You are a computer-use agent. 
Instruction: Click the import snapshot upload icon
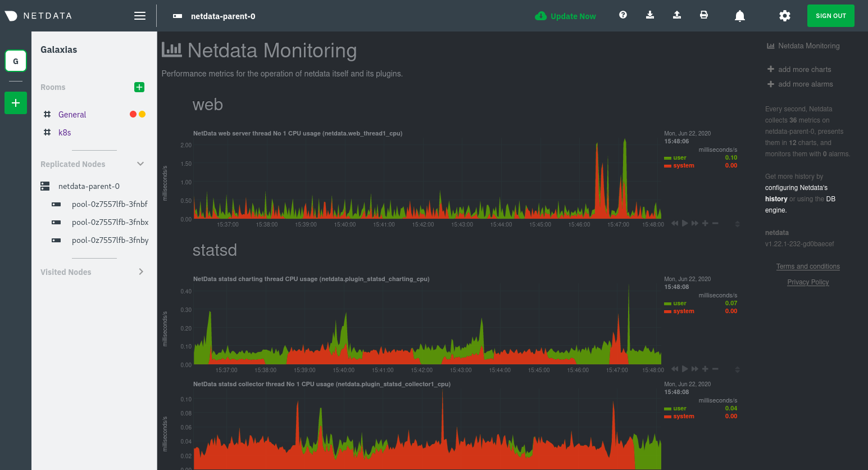(x=677, y=15)
